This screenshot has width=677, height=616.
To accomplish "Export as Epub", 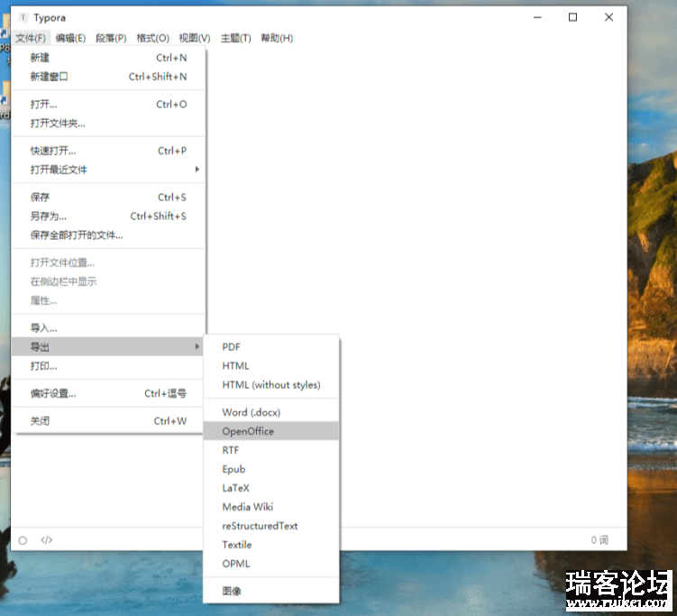I will point(271,469).
